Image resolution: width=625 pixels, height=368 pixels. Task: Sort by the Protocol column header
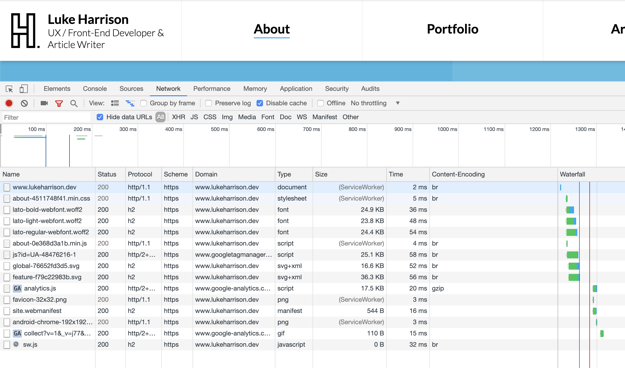(143, 175)
